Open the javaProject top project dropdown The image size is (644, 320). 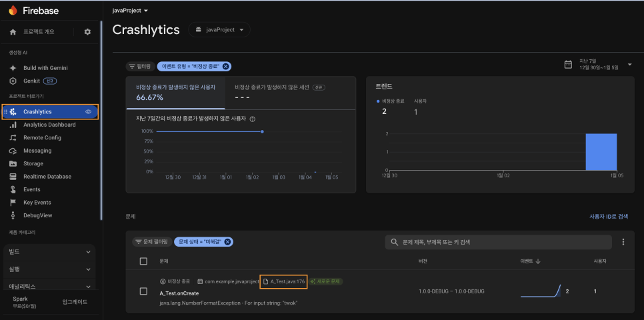[130, 11]
